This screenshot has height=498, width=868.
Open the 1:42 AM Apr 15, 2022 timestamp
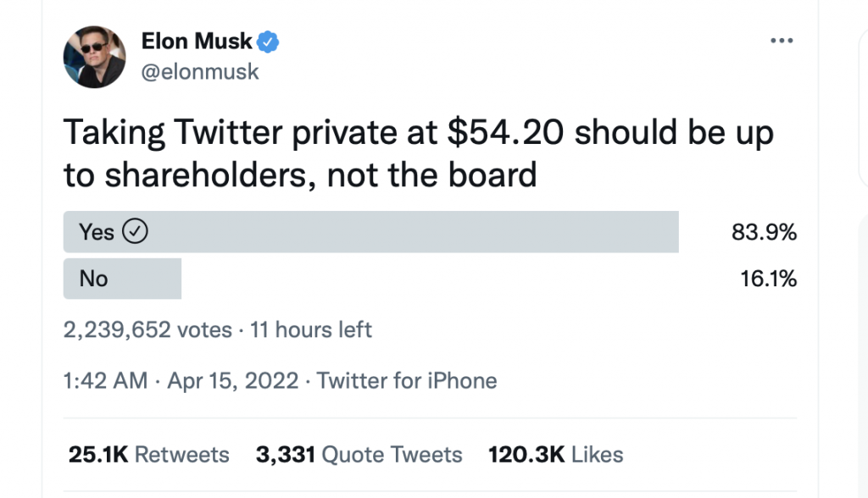pyautogui.click(x=181, y=381)
